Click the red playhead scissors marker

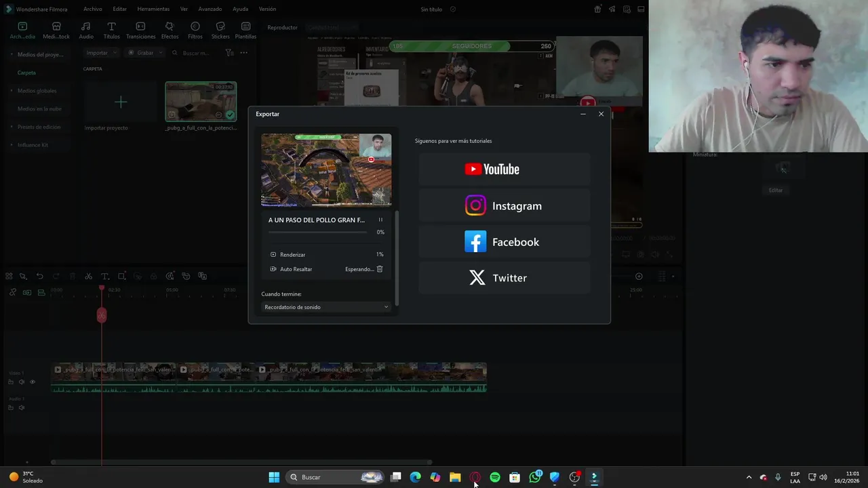coord(102,315)
